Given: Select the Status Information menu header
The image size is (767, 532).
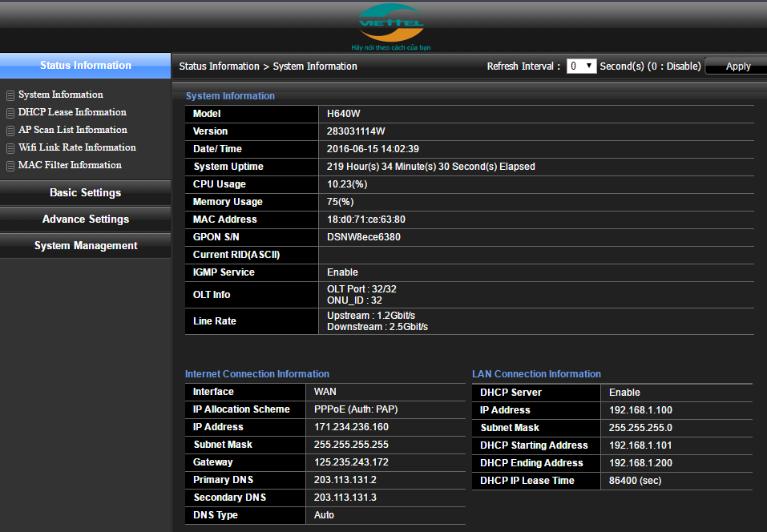Looking at the screenshot, I should click(85, 66).
